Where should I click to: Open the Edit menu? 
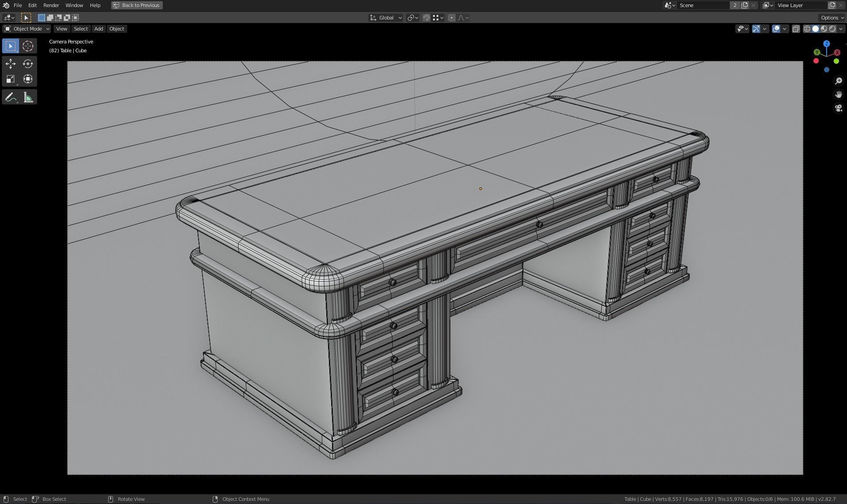pos(32,5)
